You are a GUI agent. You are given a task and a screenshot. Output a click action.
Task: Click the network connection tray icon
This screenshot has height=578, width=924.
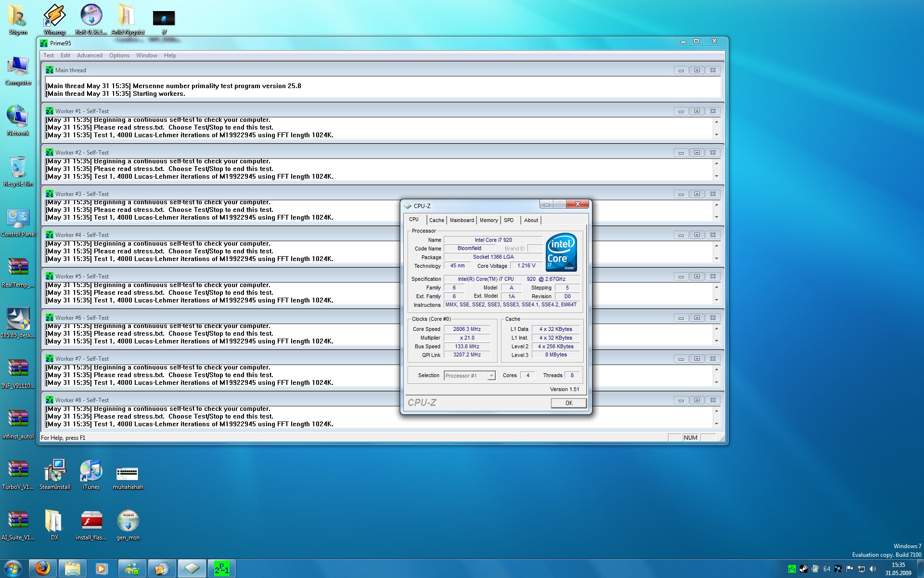pyautogui.click(x=861, y=569)
